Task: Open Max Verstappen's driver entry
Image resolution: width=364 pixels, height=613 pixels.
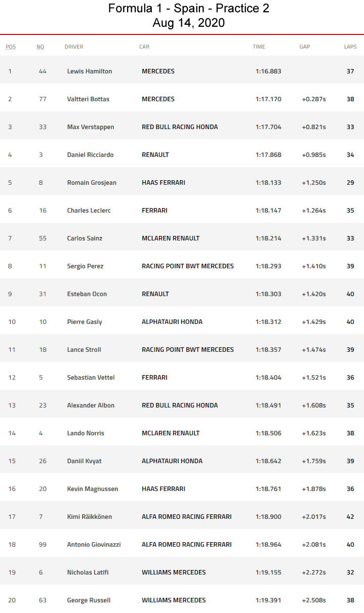Action: coord(91,127)
